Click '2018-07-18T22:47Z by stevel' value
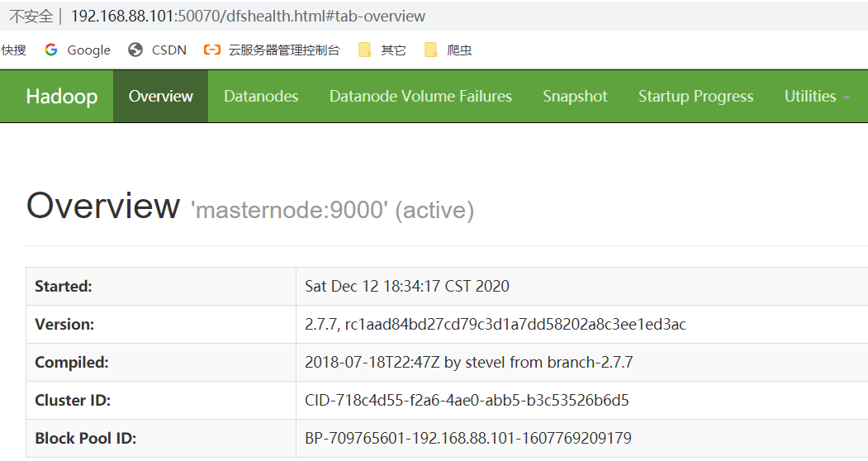This screenshot has height=461, width=868. pyautogui.click(x=469, y=363)
